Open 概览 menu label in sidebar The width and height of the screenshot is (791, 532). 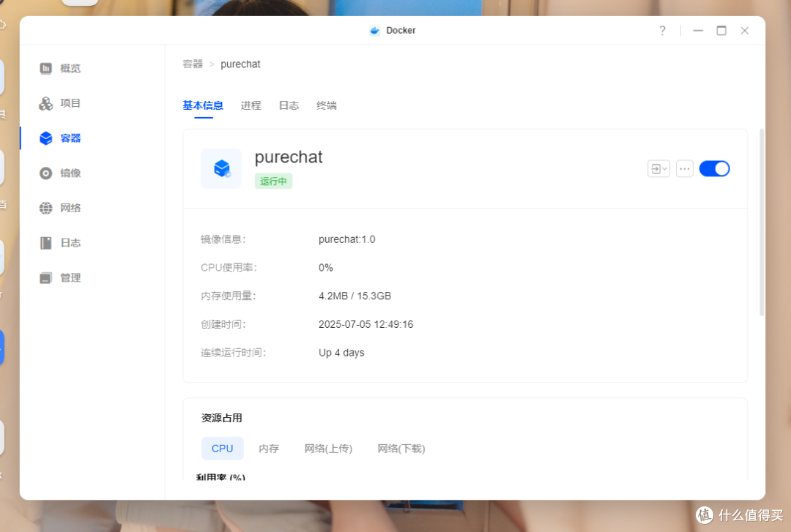pyautogui.click(x=70, y=68)
